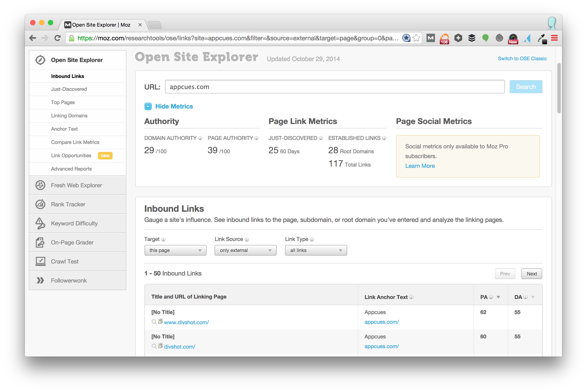This screenshot has height=392, width=587.
Task: Open extension icon with 108 badge
Action: (444, 39)
